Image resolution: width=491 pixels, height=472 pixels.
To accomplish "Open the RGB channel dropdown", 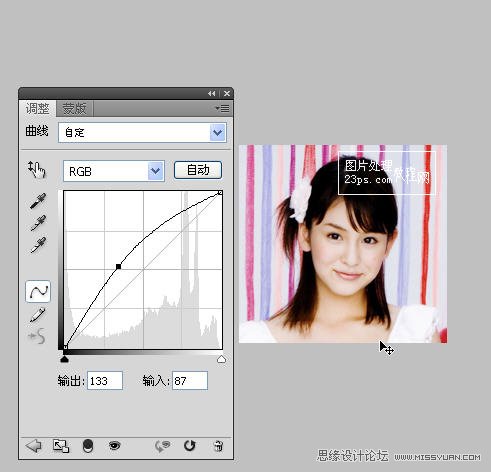I will click(114, 171).
